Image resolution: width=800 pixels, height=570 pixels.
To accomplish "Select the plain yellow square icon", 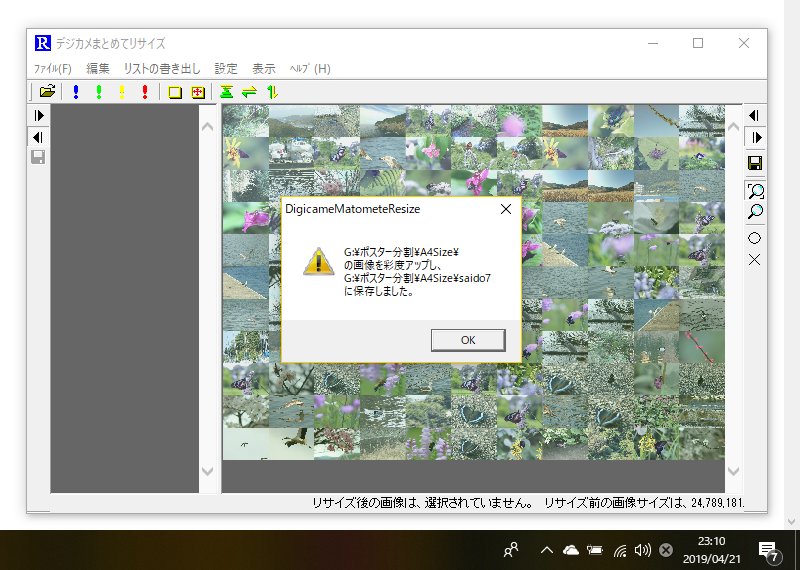I will [175, 92].
